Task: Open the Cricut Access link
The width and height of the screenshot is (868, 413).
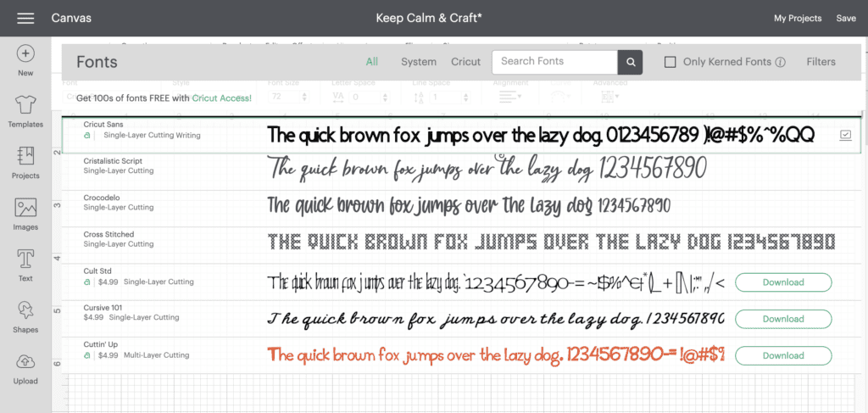Action: point(221,98)
